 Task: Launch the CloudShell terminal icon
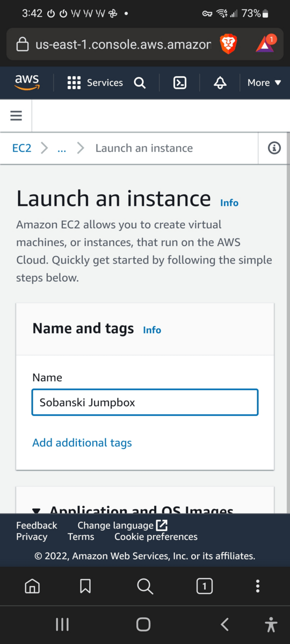[180, 83]
